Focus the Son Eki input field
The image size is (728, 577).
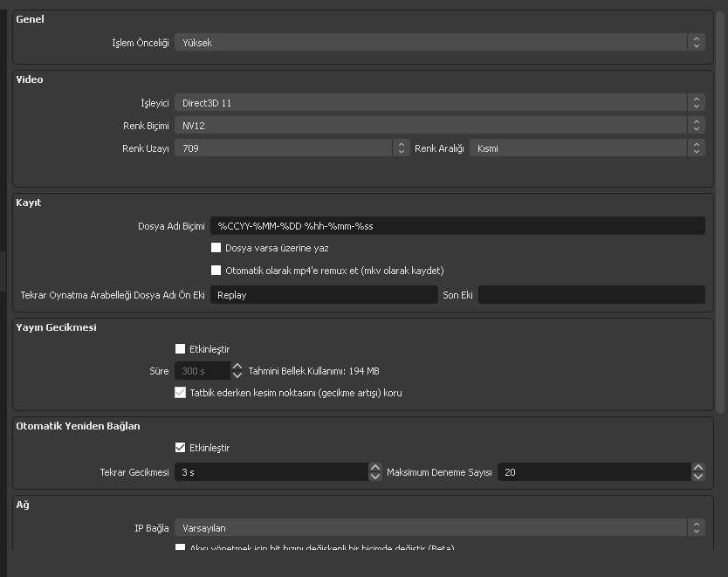coord(591,295)
